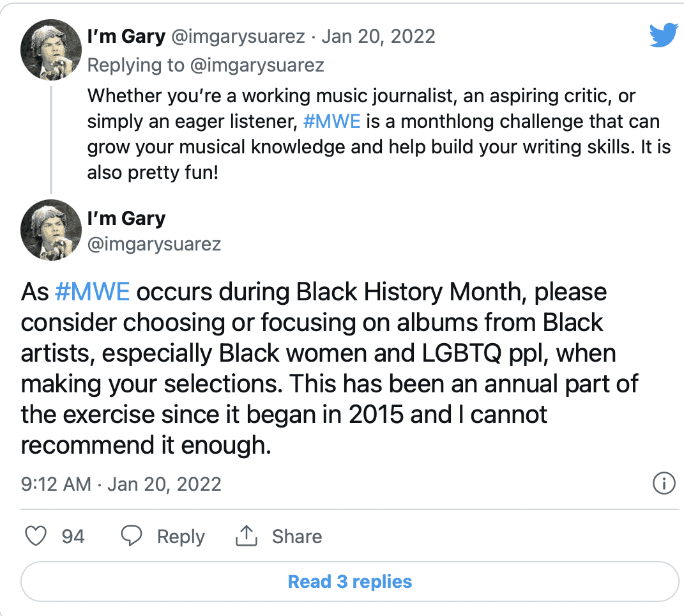Click the @imgarysuarez handle under the main name
Image resolution: width=684 pixels, height=616 pixels.
154,244
